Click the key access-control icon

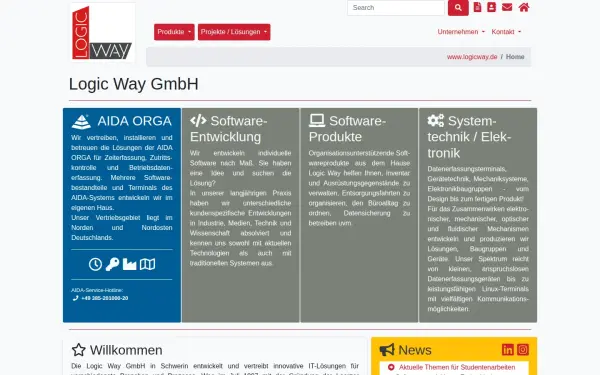click(x=112, y=264)
